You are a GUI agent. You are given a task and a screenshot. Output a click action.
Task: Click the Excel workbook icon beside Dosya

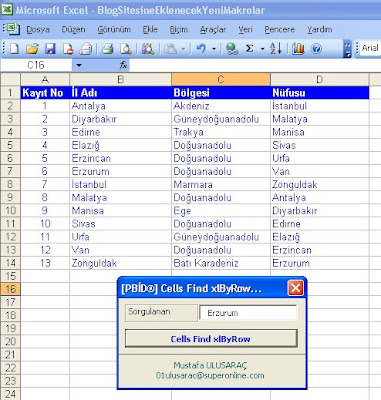pyautogui.click(x=13, y=29)
